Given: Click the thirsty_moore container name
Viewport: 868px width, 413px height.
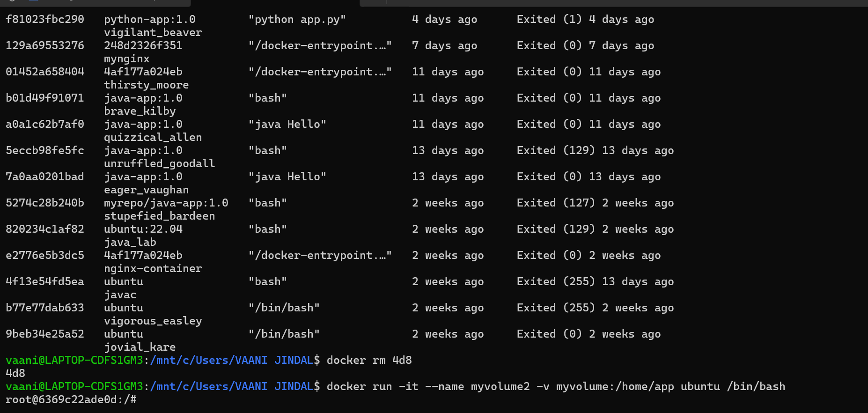Looking at the screenshot, I should [x=146, y=85].
